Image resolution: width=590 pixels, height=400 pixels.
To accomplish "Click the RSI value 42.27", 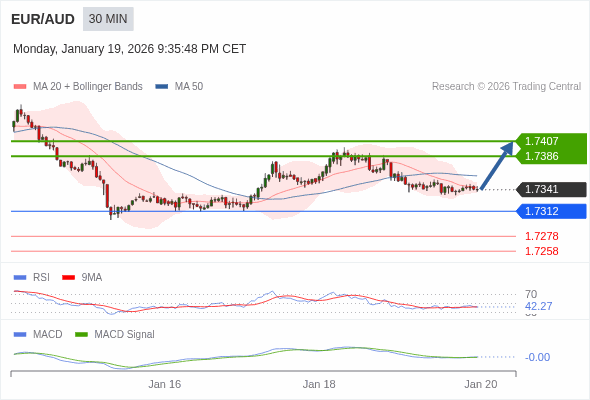I will point(538,306).
